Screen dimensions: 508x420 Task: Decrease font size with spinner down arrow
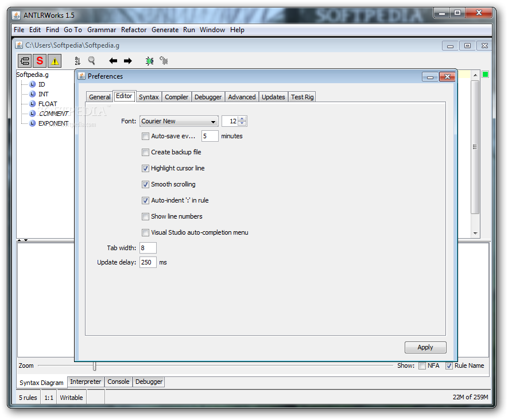coord(242,124)
